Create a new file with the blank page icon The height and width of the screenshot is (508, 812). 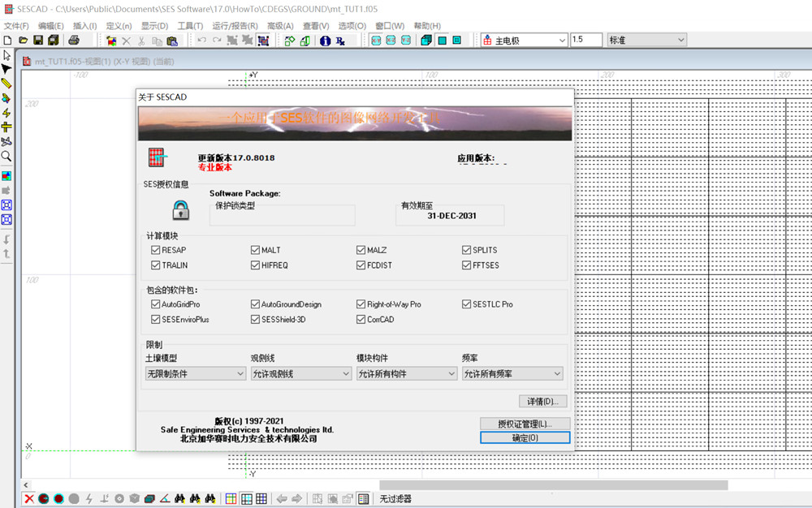pos(8,41)
